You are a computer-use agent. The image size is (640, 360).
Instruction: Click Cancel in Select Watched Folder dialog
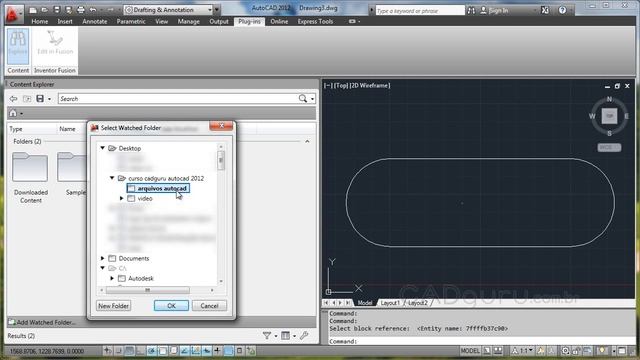point(209,306)
